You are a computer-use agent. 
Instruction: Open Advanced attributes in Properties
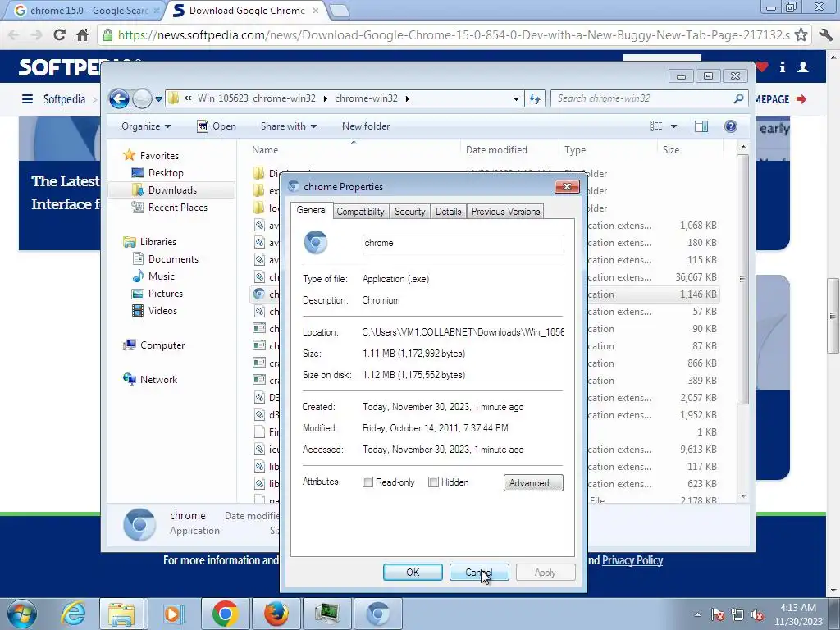(533, 482)
